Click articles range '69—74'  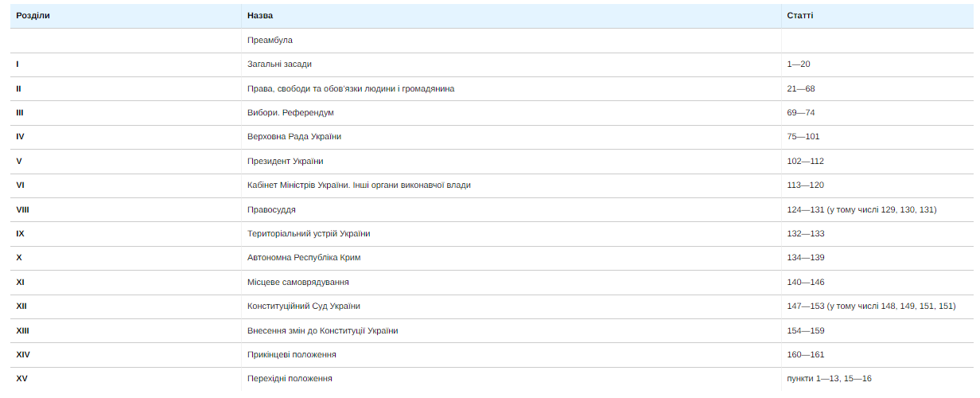pyautogui.click(x=801, y=113)
